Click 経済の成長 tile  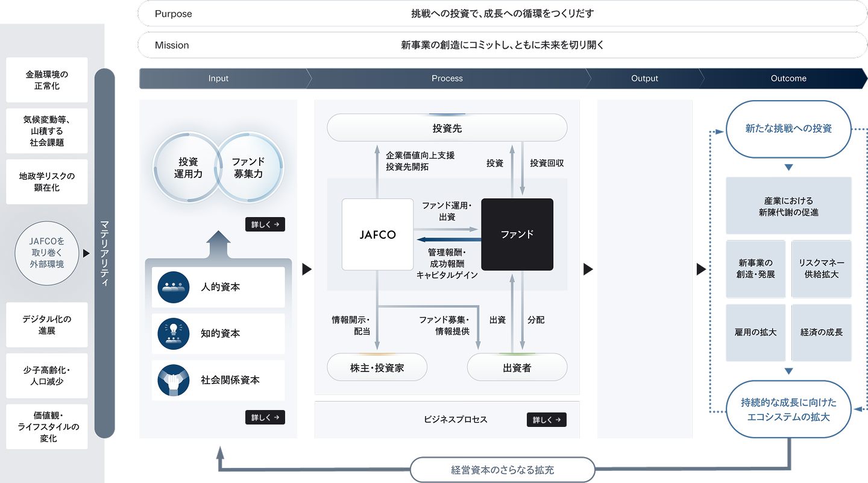click(x=822, y=332)
